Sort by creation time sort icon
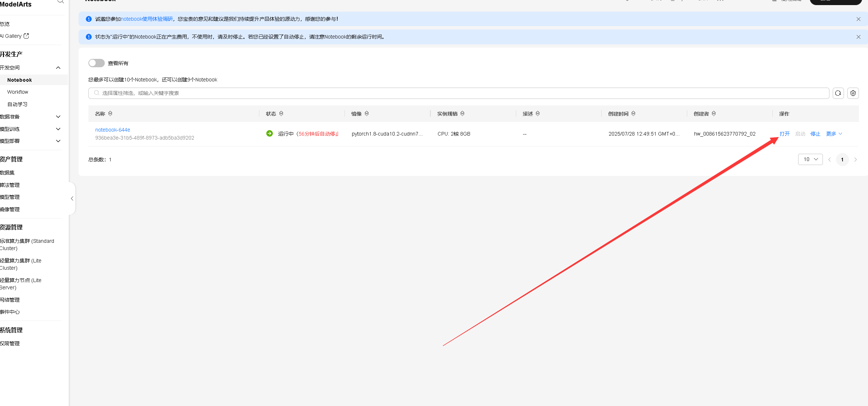The image size is (868, 406). point(633,114)
